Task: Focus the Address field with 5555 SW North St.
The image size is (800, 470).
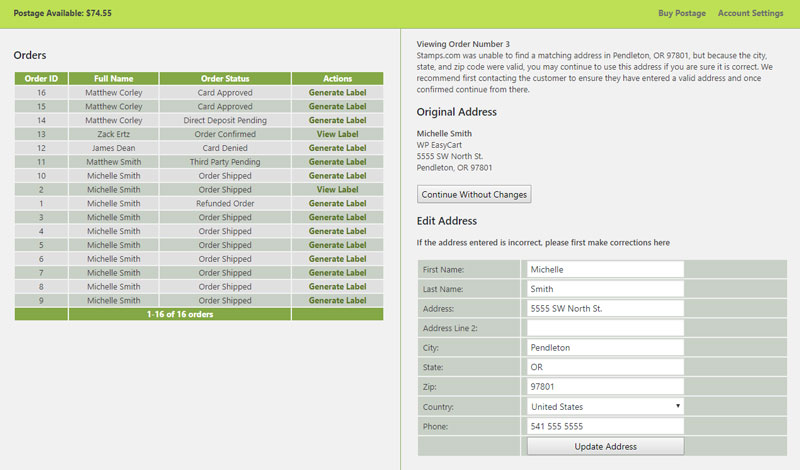Action: 604,308
